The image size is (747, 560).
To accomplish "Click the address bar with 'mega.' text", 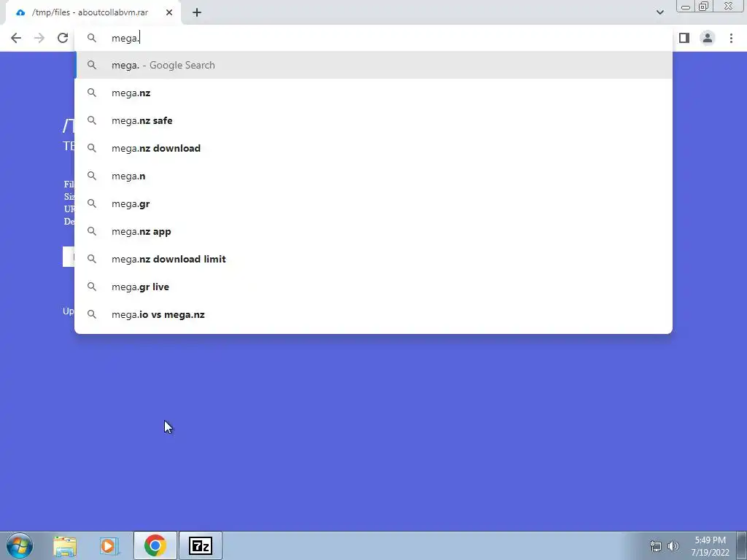I will [373, 38].
